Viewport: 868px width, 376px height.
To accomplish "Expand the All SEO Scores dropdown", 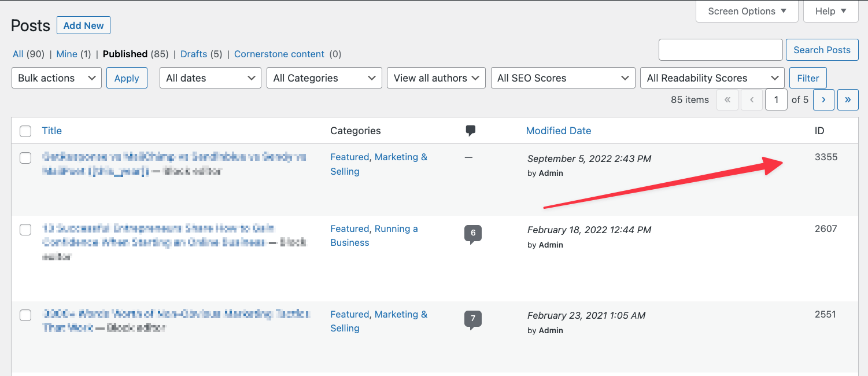I will [562, 78].
